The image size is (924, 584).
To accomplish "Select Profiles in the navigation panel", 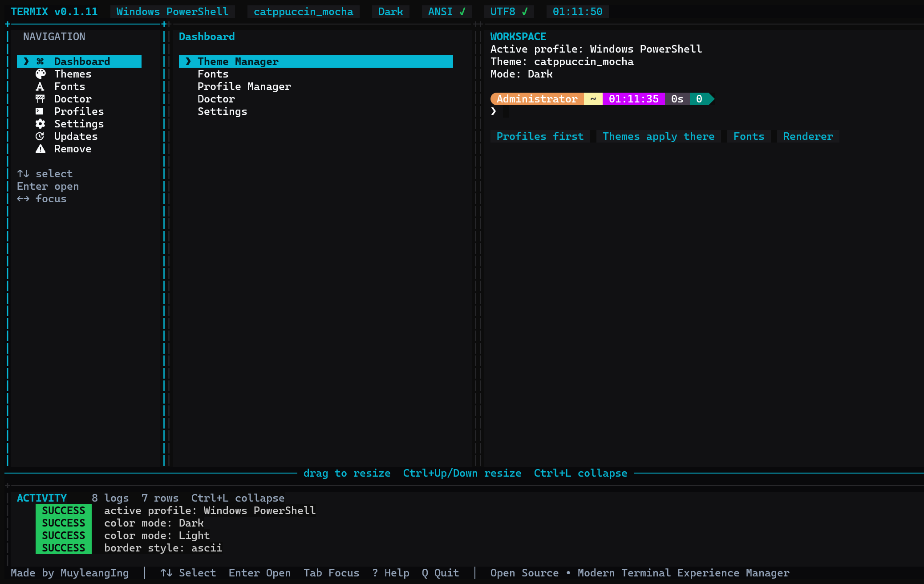I will pyautogui.click(x=79, y=111).
